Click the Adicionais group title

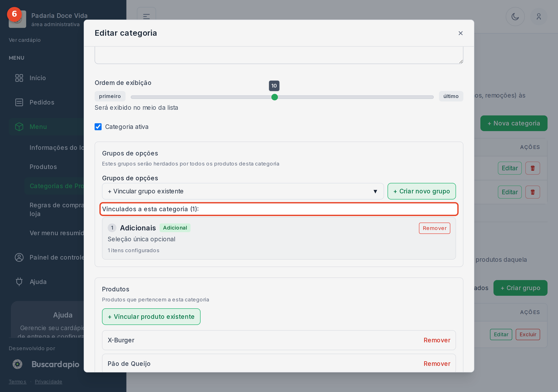[138, 228]
